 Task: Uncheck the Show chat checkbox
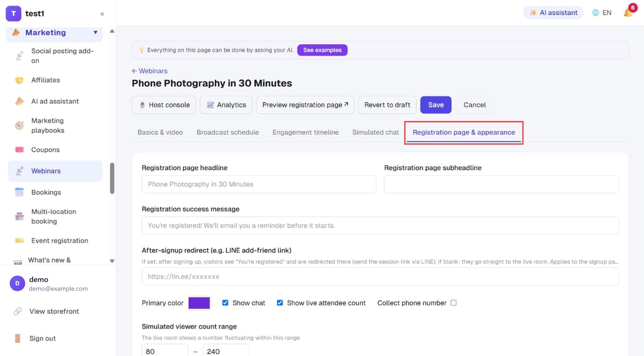[225, 303]
